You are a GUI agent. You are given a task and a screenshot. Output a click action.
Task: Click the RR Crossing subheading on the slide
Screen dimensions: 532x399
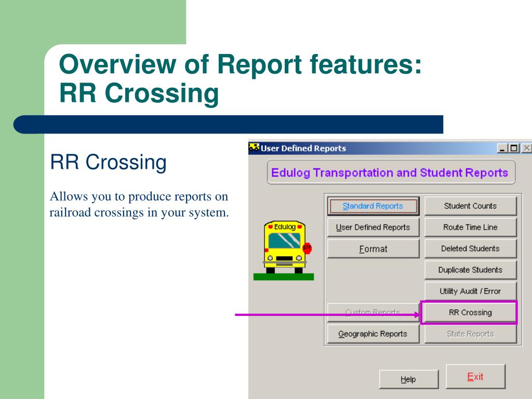(108, 162)
